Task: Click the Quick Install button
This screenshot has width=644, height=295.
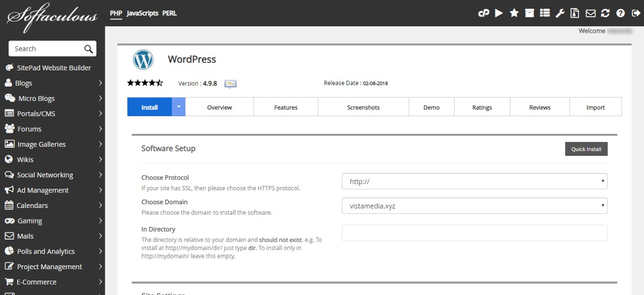Action: (586, 149)
